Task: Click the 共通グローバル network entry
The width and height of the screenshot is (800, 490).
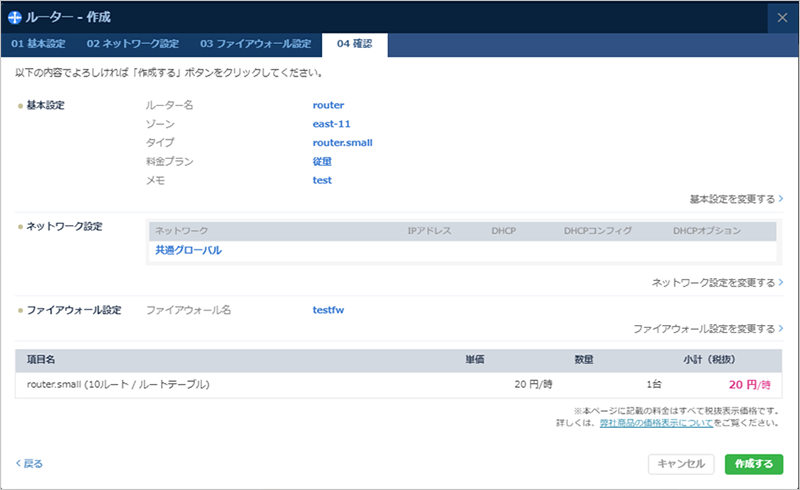Action: [188, 250]
